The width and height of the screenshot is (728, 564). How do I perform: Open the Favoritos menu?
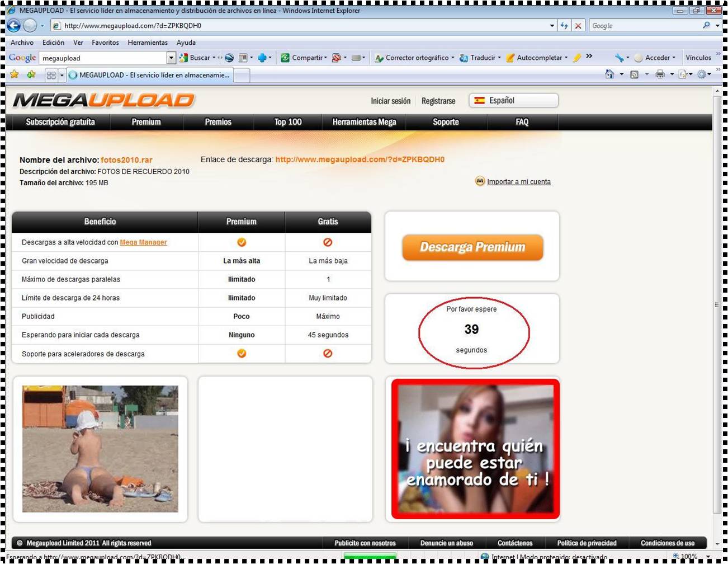point(105,43)
